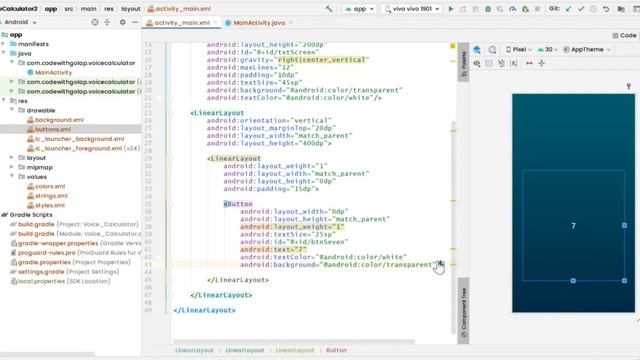The height and width of the screenshot is (360, 640).
Task: Open project structure folder icon in toolbar
Action: click(621, 9)
